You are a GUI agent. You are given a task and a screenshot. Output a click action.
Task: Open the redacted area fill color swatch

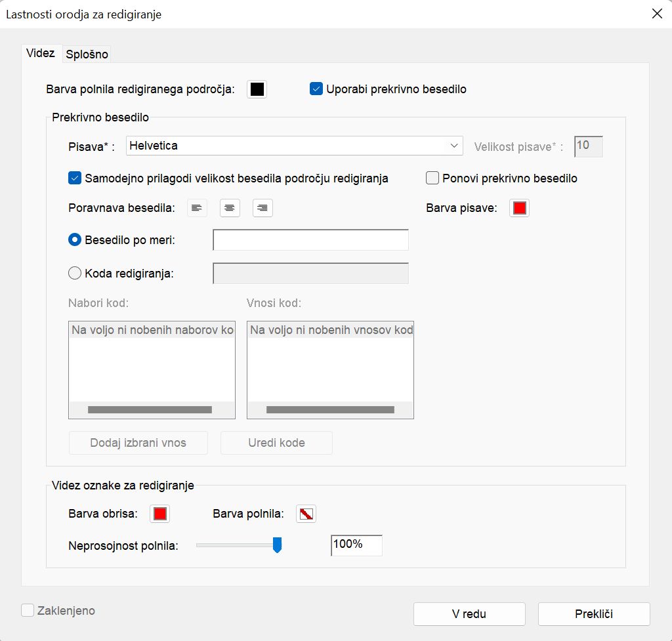(257, 90)
